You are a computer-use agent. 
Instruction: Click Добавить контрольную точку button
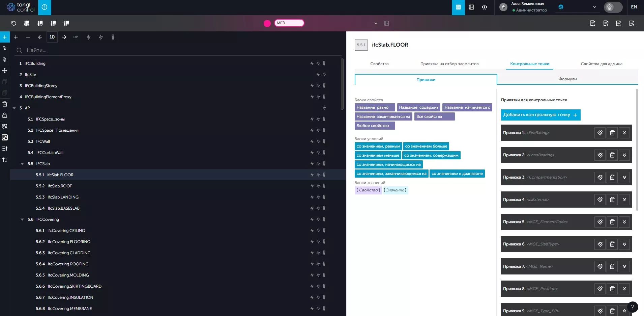click(x=540, y=115)
